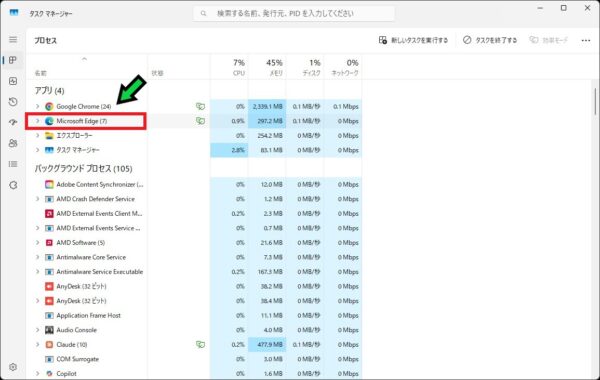Open Task Manager settings gear

tap(13, 367)
